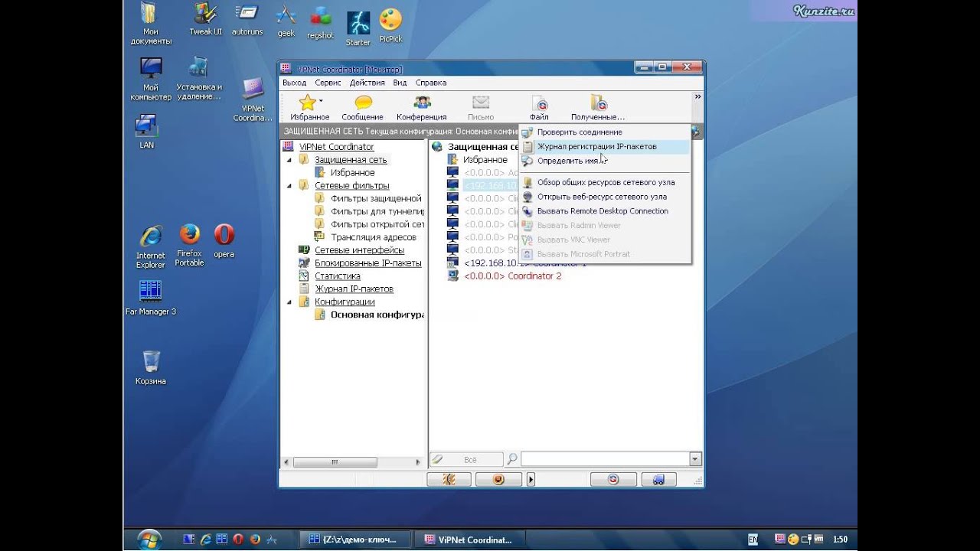Select Основная конфигура… tree item
The width and height of the screenshot is (980, 551).
point(377,315)
